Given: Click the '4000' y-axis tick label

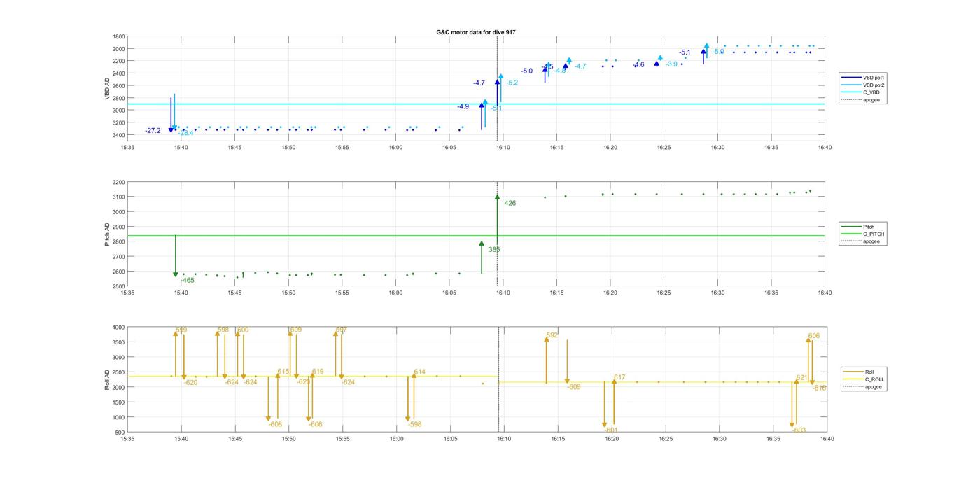Looking at the screenshot, I should pos(119,328).
